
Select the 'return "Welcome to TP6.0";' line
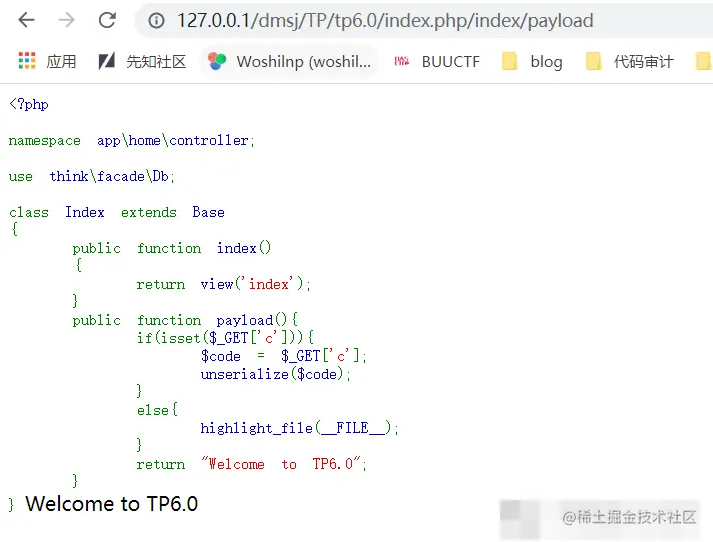tap(251, 464)
